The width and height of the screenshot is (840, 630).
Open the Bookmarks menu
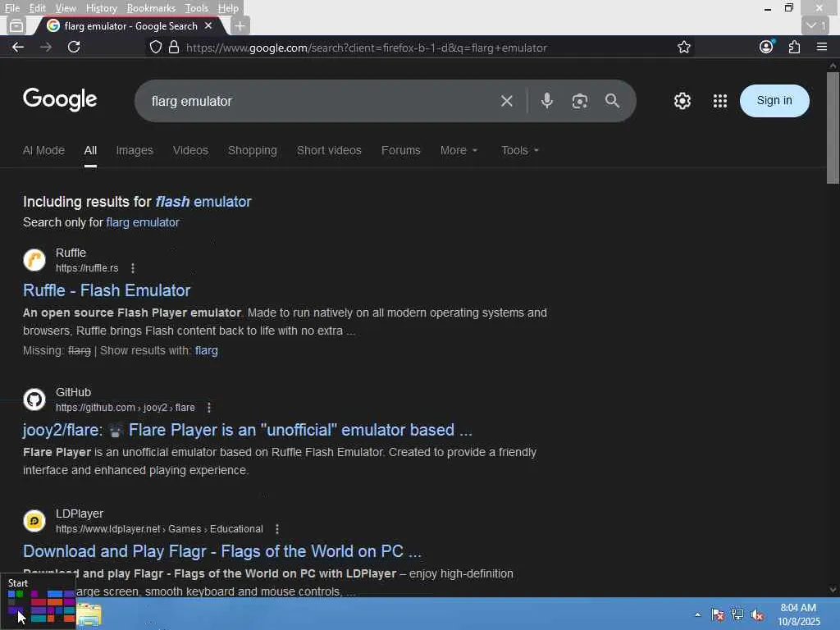pyautogui.click(x=151, y=8)
